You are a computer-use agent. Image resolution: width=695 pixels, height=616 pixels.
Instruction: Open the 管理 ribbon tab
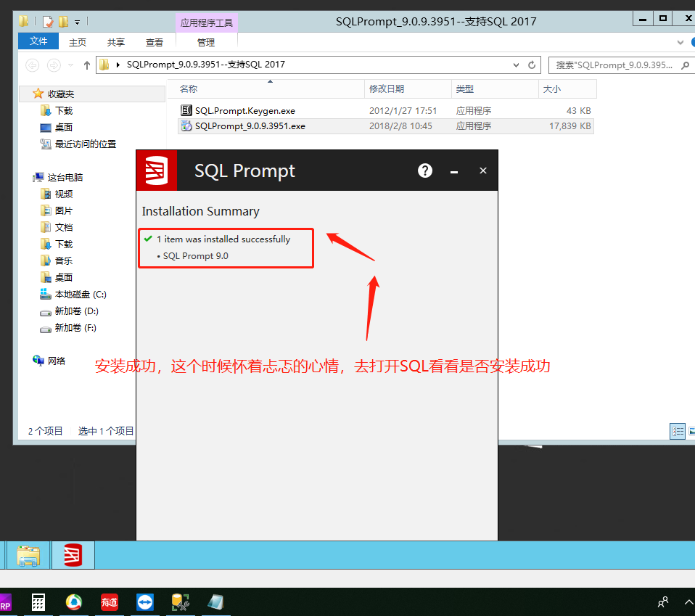tap(206, 42)
